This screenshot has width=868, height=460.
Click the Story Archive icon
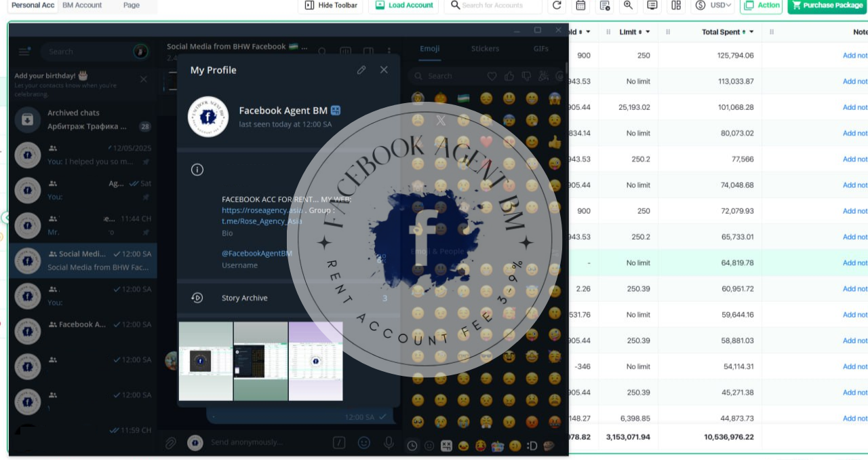197,298
